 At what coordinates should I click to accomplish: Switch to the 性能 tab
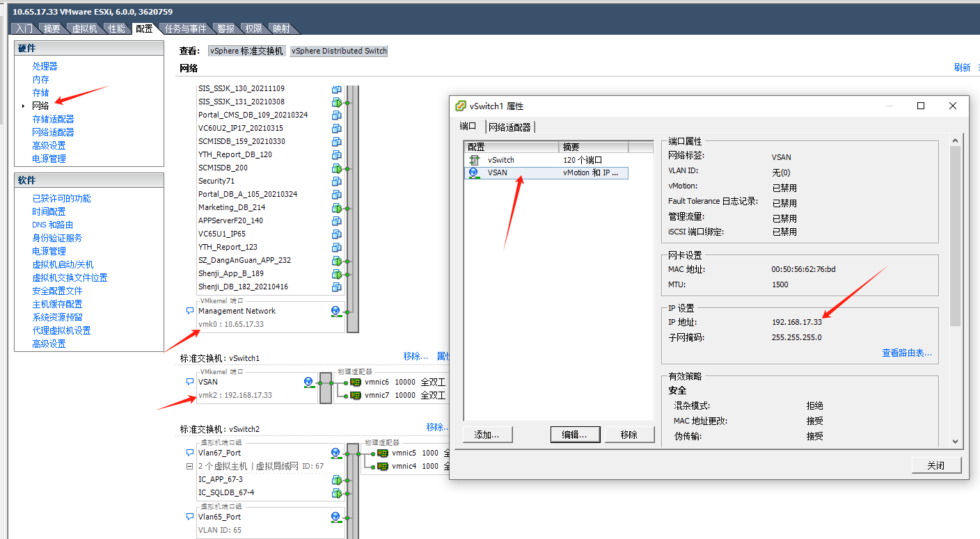[117, 29]
